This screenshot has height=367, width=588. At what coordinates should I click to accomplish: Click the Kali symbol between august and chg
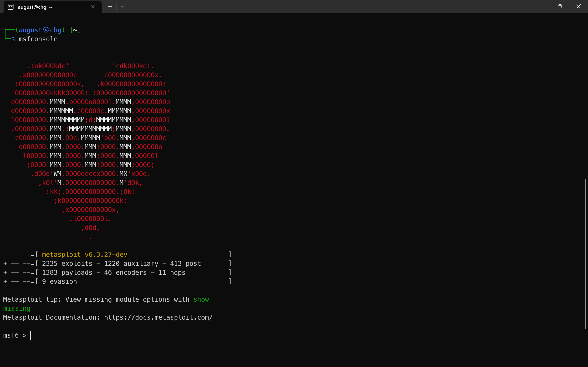pos(46,30)
